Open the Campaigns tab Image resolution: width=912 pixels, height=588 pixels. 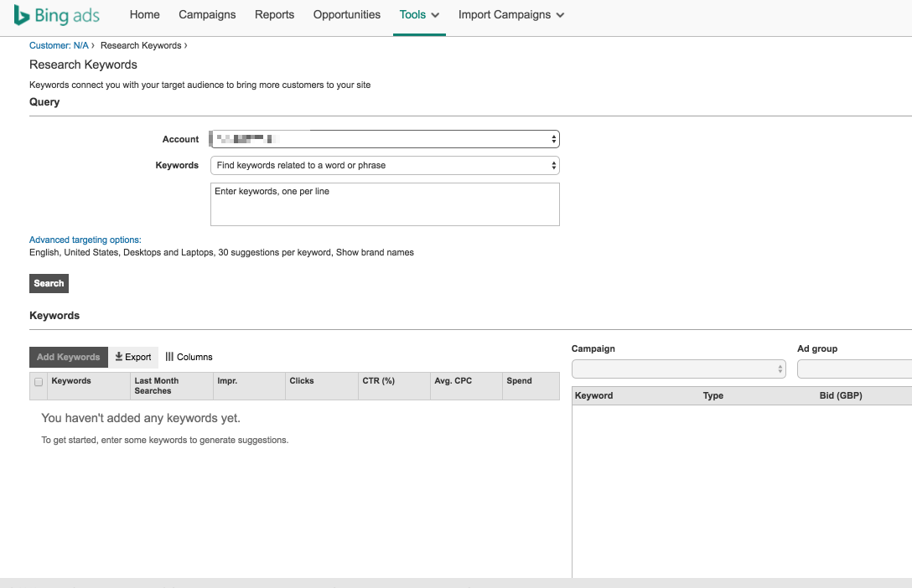207,15
